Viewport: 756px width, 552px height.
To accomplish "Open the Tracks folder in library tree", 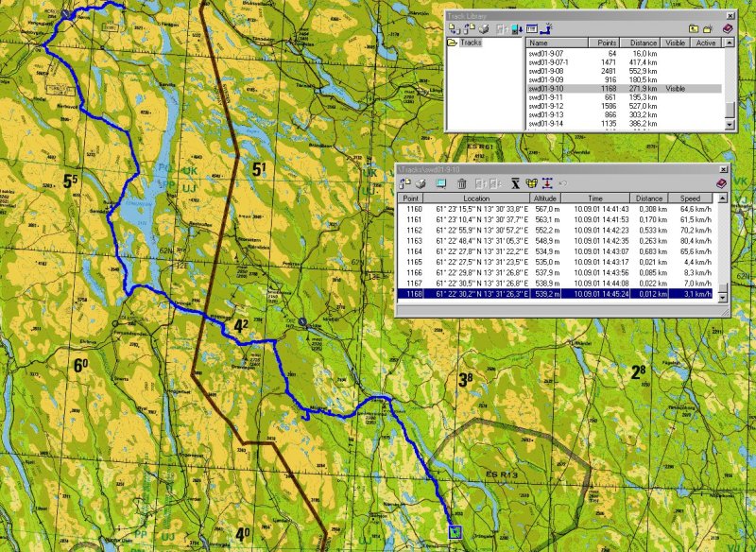I will coord(470,43).
